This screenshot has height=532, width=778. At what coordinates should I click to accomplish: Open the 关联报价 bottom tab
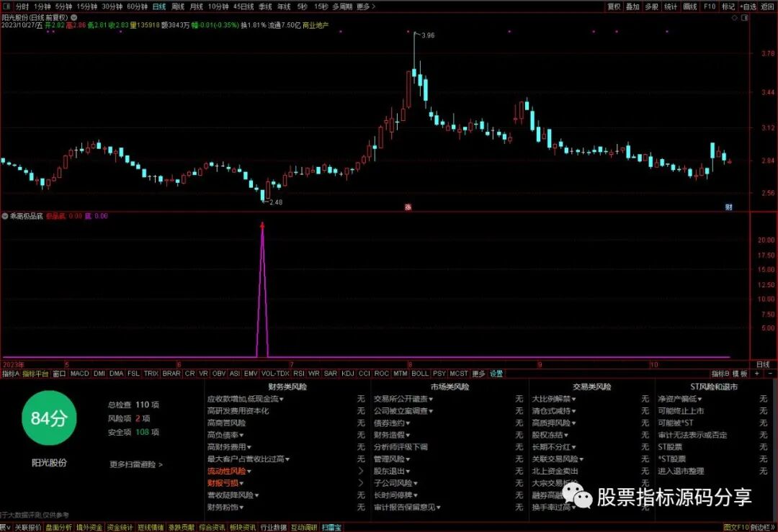pos(28,528)
